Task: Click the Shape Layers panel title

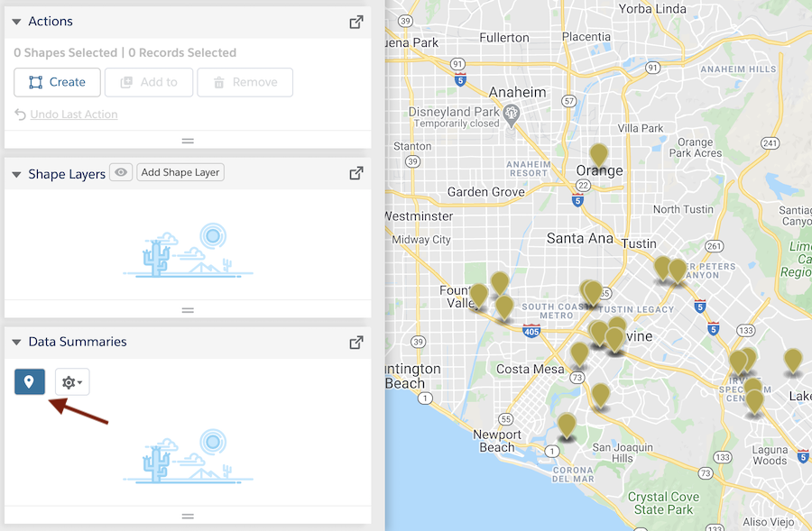Action: (67, 174)
